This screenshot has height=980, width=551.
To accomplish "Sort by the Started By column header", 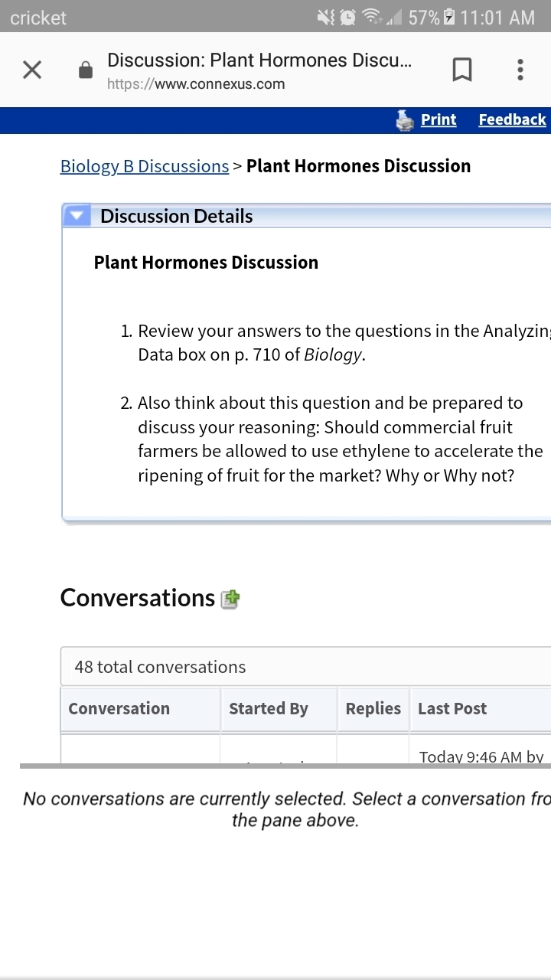I will 269,709.
